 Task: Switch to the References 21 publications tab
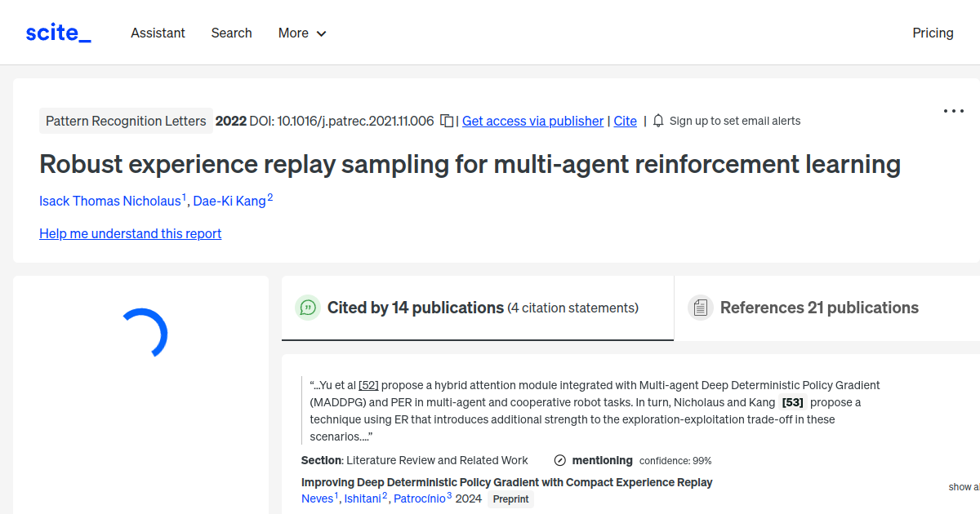[820, 308]
